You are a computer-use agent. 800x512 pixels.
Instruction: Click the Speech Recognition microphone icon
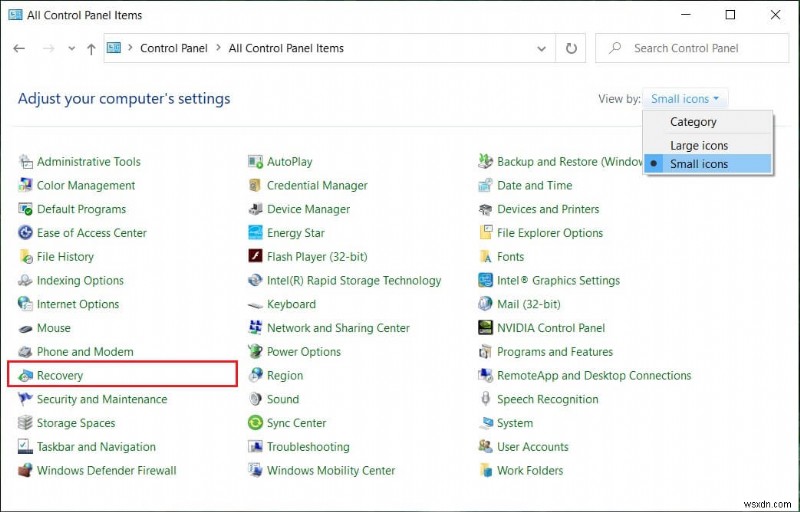click(x=486, y=399)
